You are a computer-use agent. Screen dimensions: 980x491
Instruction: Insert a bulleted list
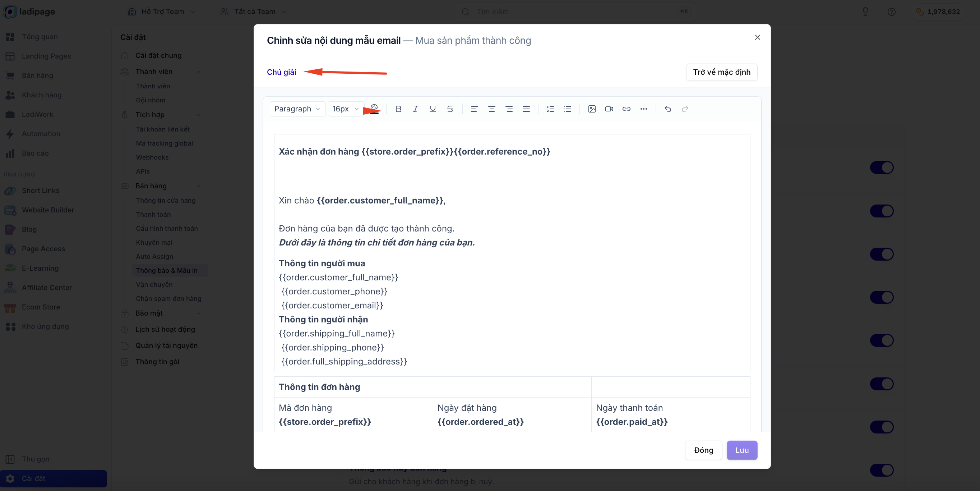pos(568,109)
